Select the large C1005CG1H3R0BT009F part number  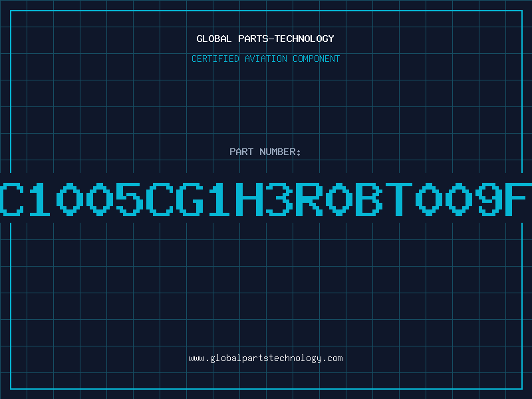(x=265, y=199)
